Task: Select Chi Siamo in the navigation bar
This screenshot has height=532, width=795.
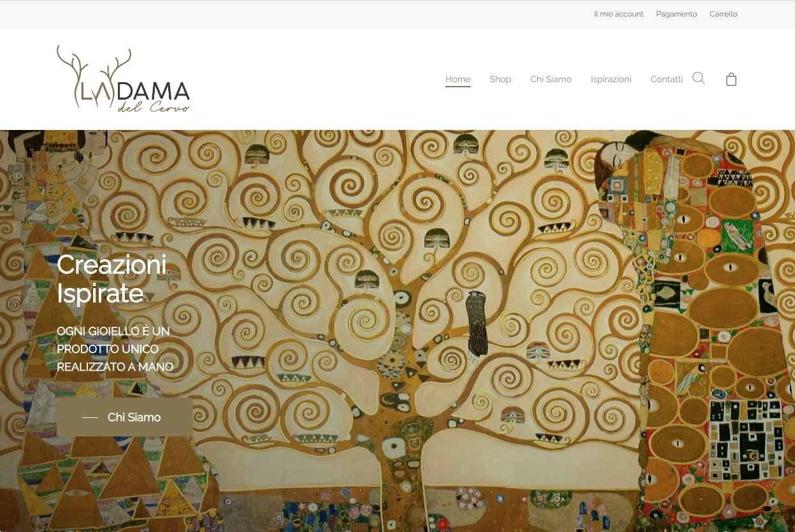Action: tap(550, 79)
